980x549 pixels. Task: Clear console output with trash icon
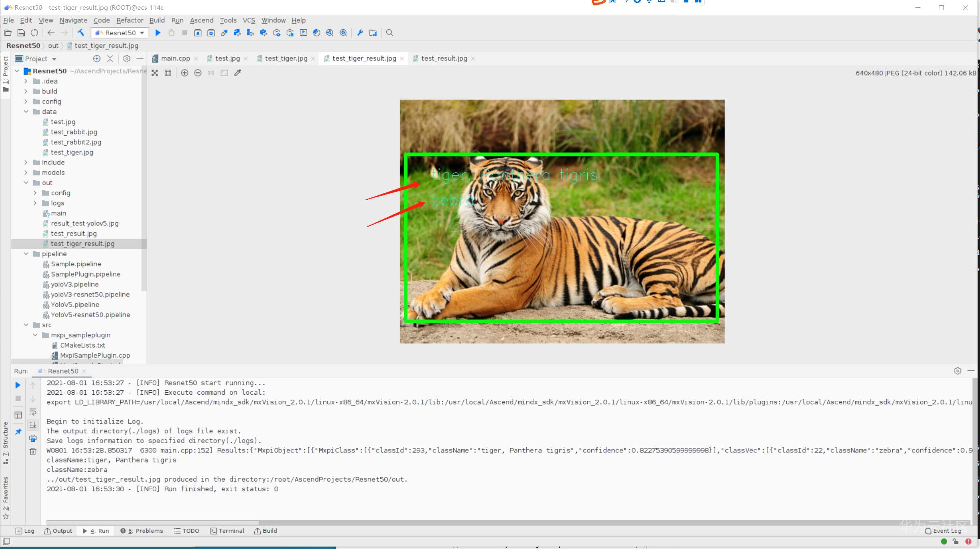33,451
